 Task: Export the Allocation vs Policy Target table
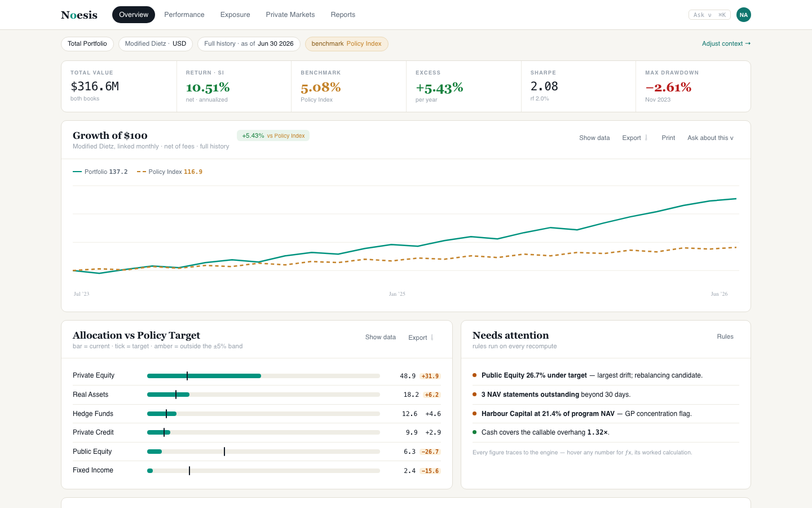(x=421, y=338)
